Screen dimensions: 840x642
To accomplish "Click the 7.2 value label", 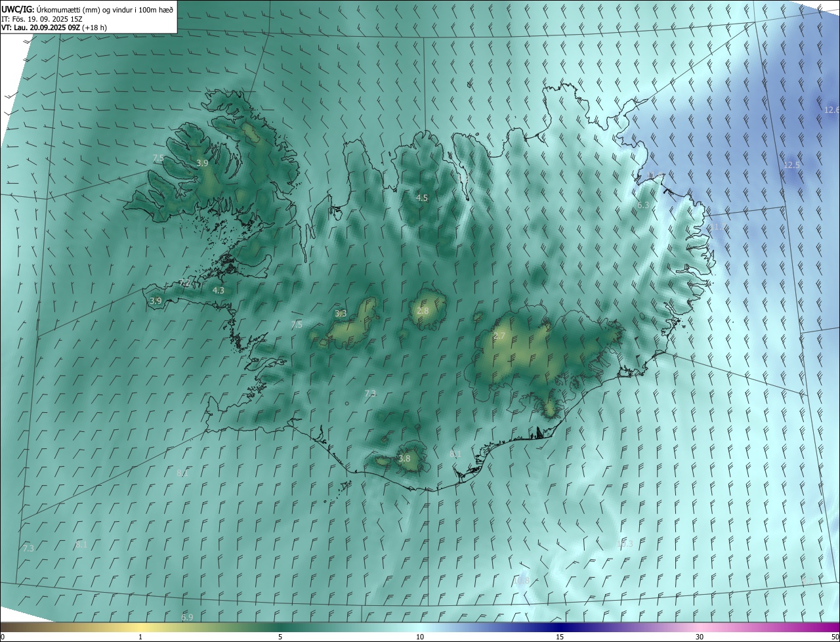I will point(184,284).
